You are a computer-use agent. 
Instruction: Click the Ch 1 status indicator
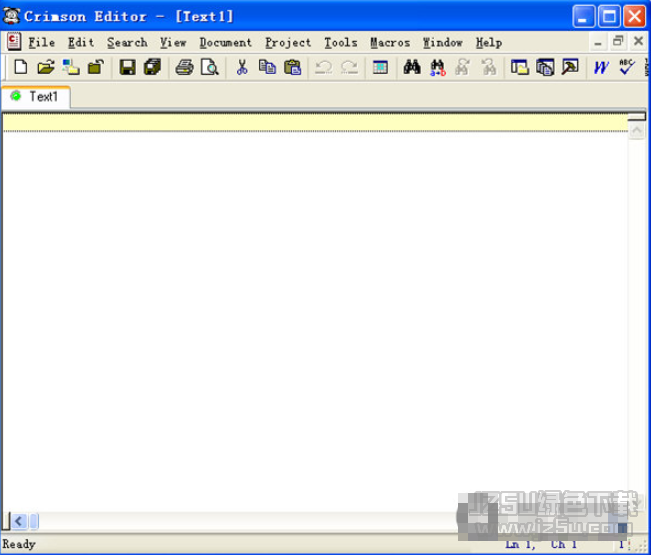point(564,544)
